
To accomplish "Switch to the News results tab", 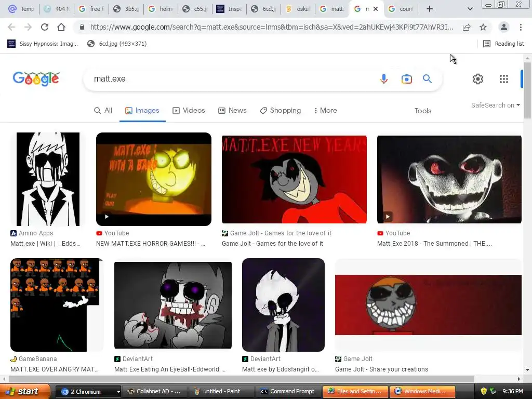I will click(232, 110).
